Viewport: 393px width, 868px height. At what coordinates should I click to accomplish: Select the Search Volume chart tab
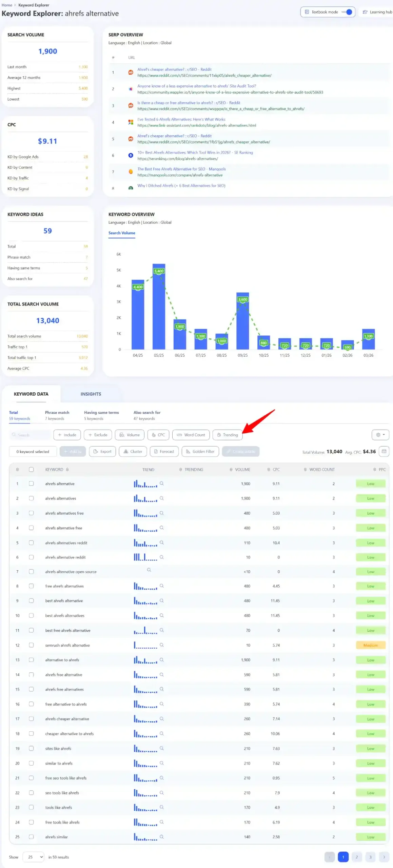click(122, 233)
